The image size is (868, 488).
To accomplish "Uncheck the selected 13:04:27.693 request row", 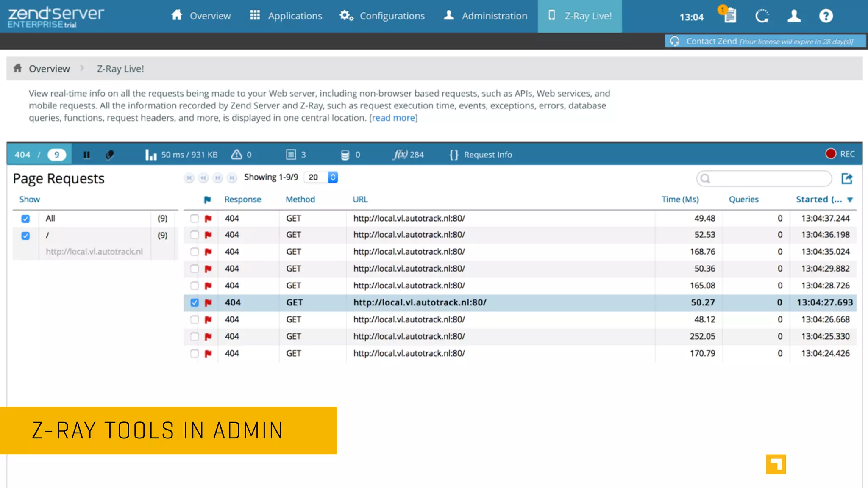I will 195,302.
